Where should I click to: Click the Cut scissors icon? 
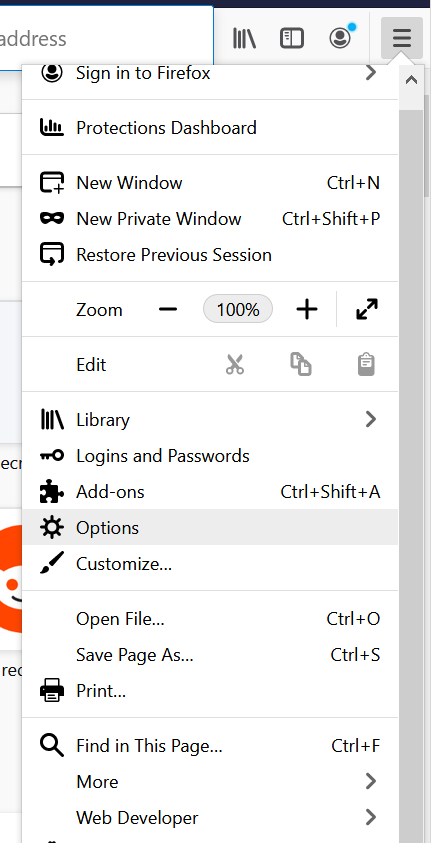(x=235, y=364)
